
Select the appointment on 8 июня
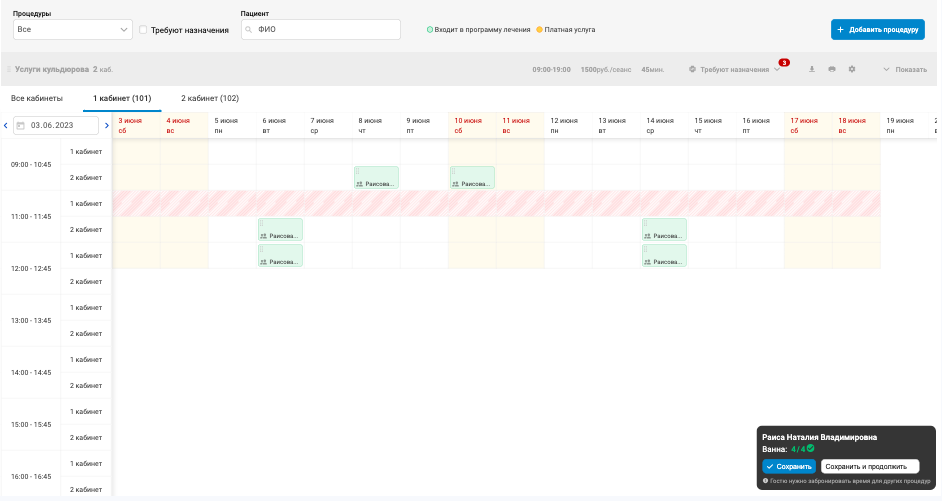376,178
